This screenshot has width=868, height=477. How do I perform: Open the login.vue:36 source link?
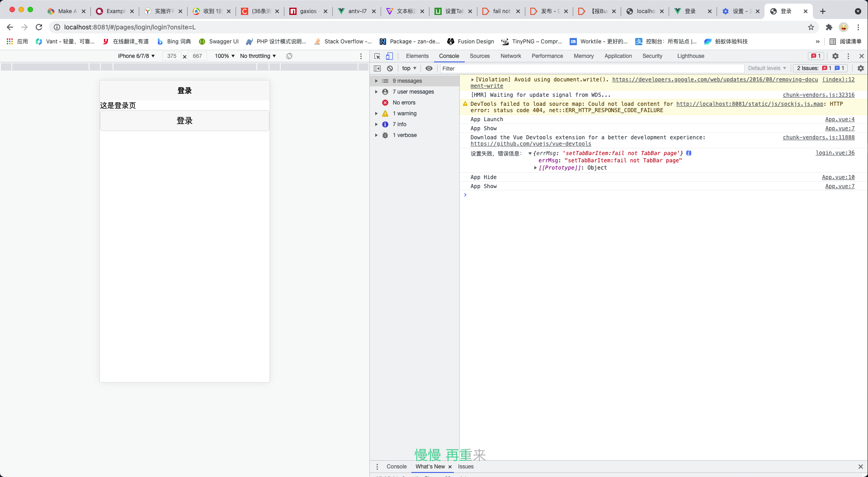tap(835, 153)
